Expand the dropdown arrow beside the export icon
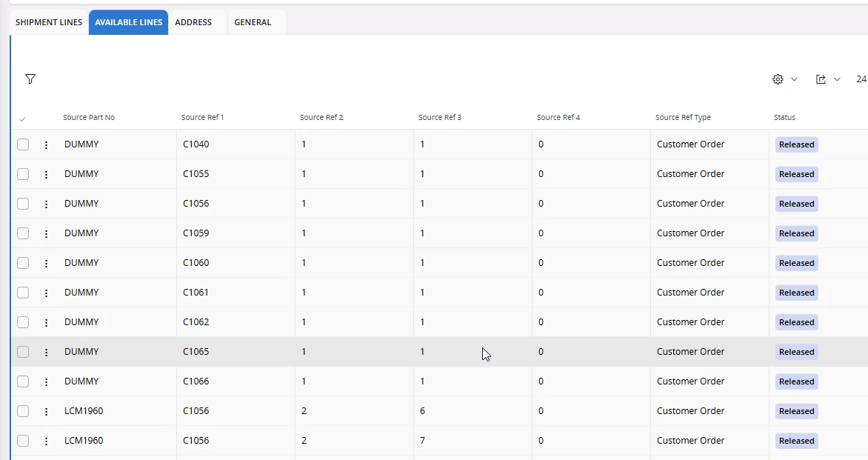 point(837,79)
